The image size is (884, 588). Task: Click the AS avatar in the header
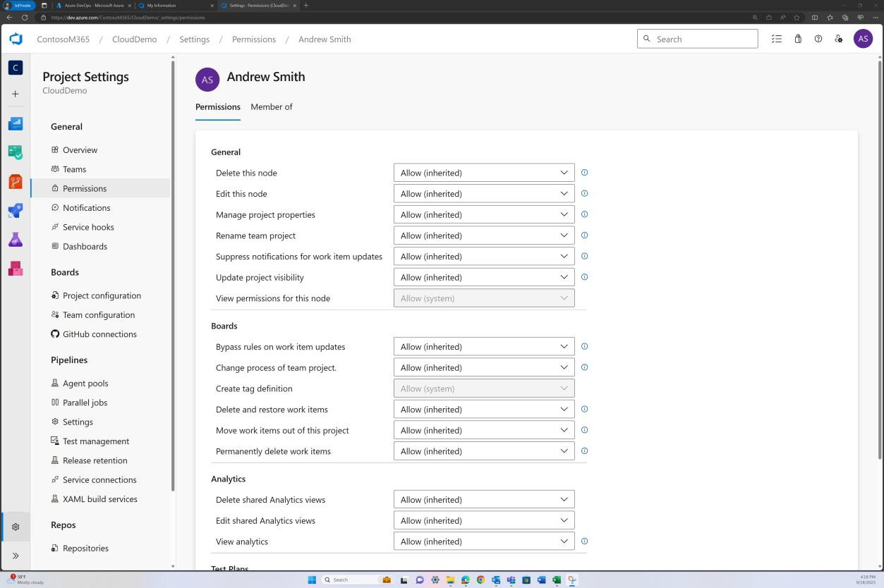863,39
